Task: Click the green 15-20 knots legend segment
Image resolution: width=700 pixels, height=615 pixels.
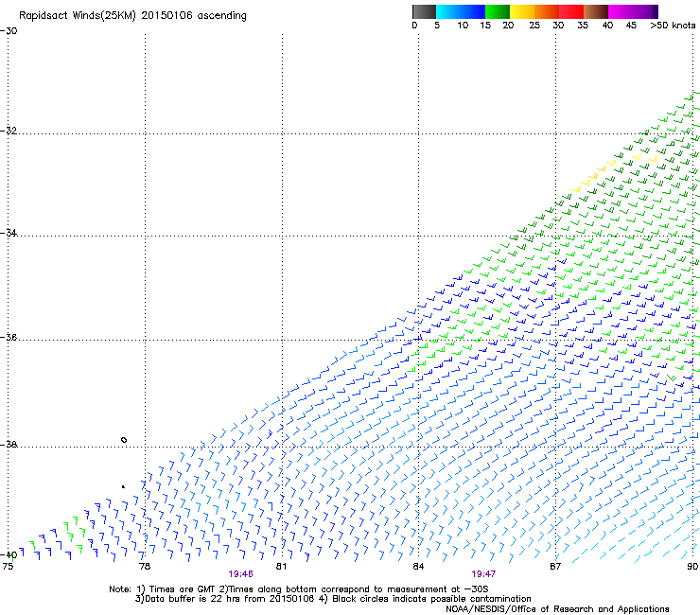Action: [498, 11]
